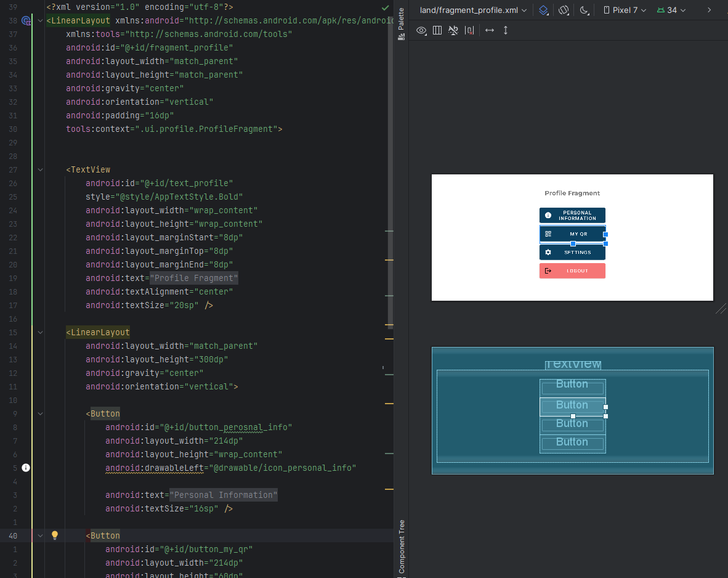Open the land/fragment_profile.xml file dropdown
This screenshot has width=728, height=578.
[473, 10]
